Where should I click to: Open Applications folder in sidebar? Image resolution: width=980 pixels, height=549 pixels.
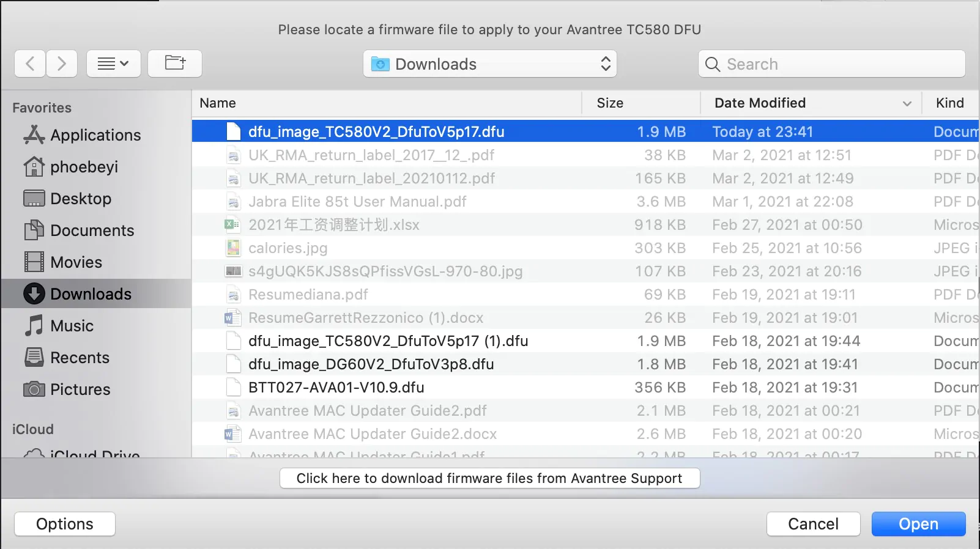pyautogui.click(x=95, y=135)
